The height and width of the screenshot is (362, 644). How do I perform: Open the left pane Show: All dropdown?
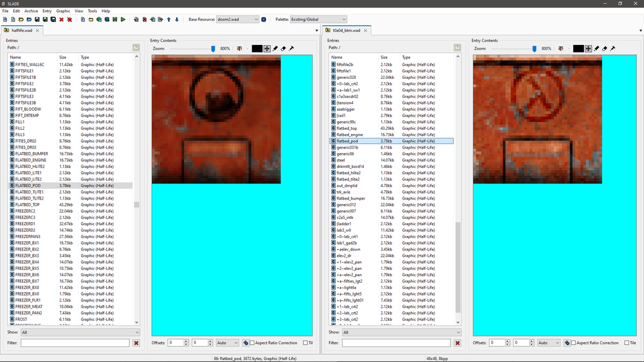80,332
